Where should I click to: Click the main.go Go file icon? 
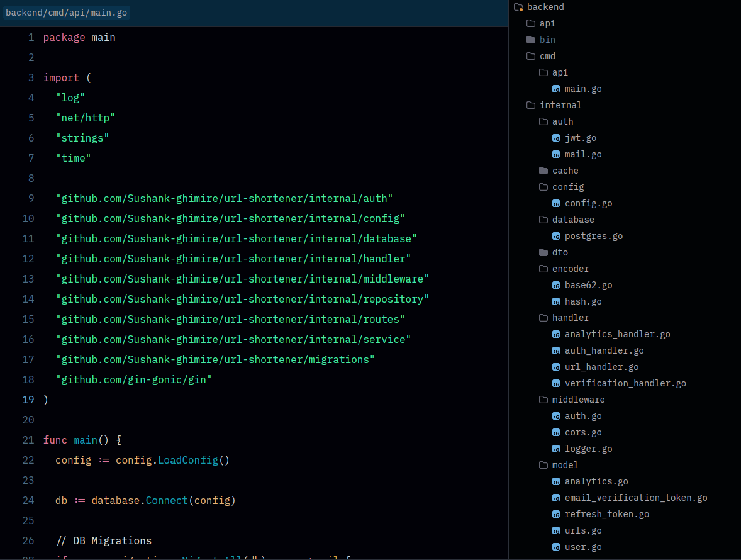(x=556, y=89)
